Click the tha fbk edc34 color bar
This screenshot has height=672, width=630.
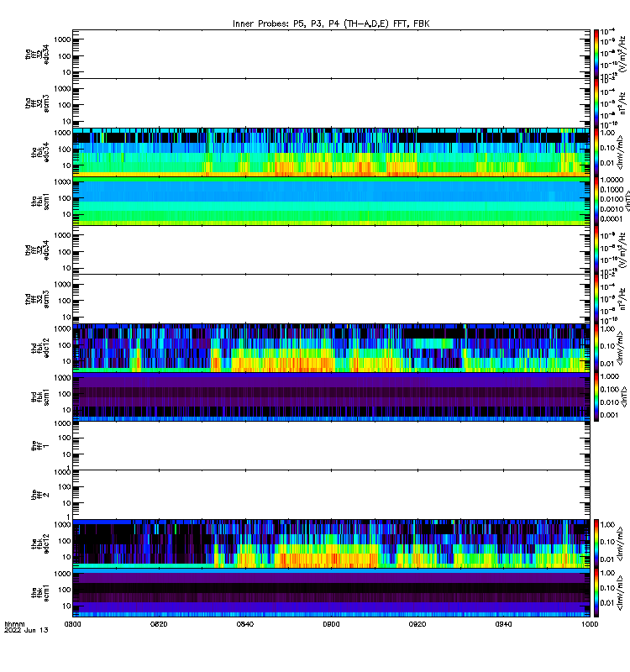pos(596,152)
